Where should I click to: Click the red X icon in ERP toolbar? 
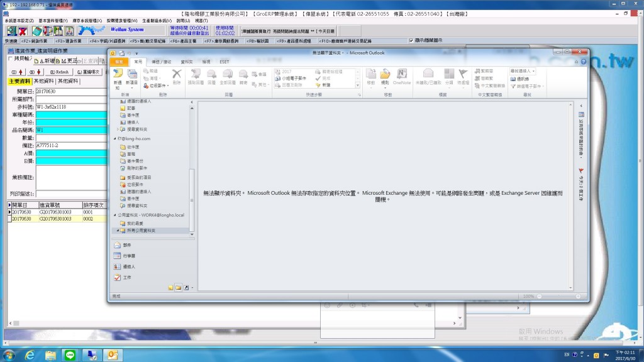(x=23, y=31)
